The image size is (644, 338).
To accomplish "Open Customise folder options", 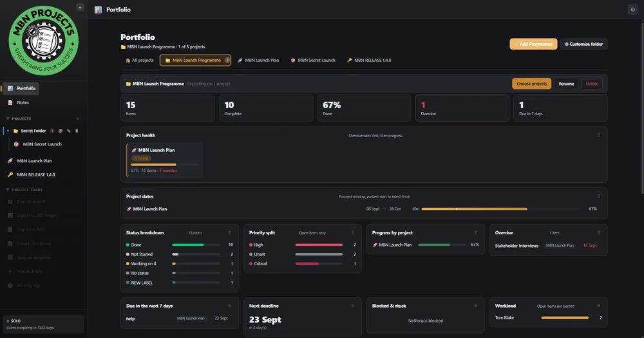I will pos(583,44).
